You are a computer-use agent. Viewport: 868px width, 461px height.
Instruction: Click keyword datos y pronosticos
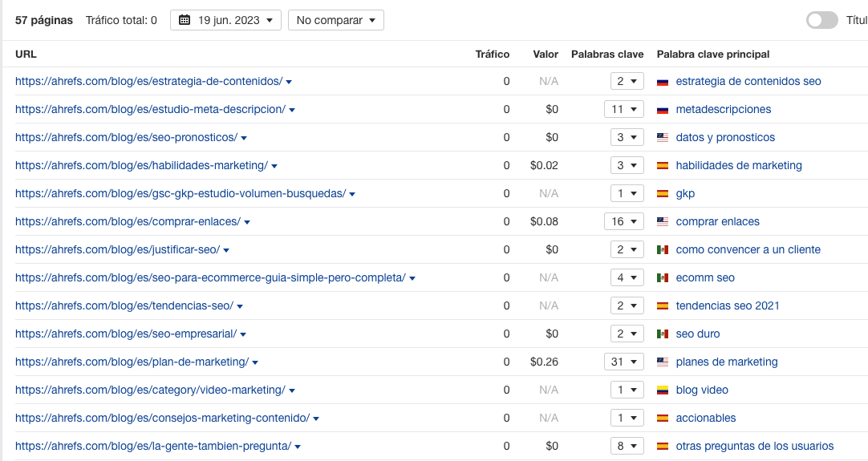click(725, 137)
